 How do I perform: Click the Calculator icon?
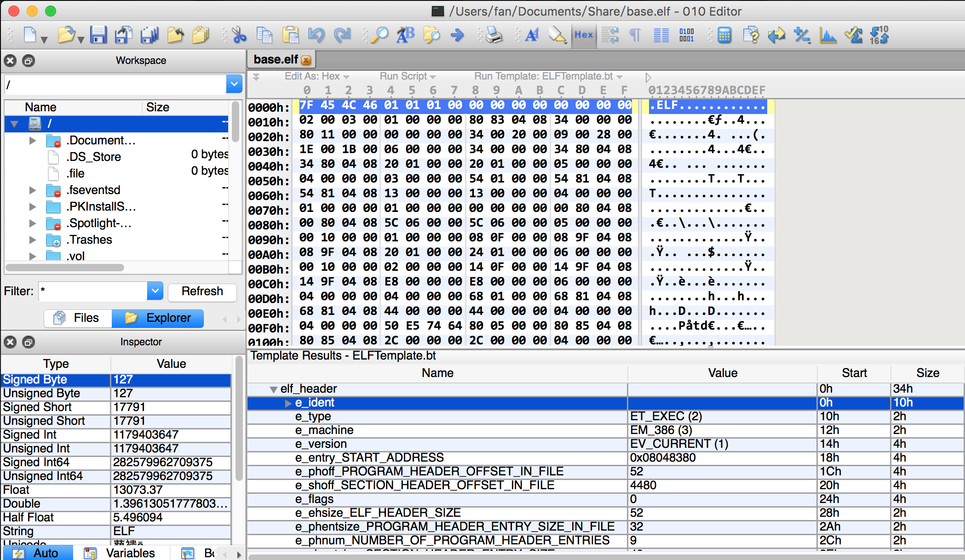coord(724,35)
